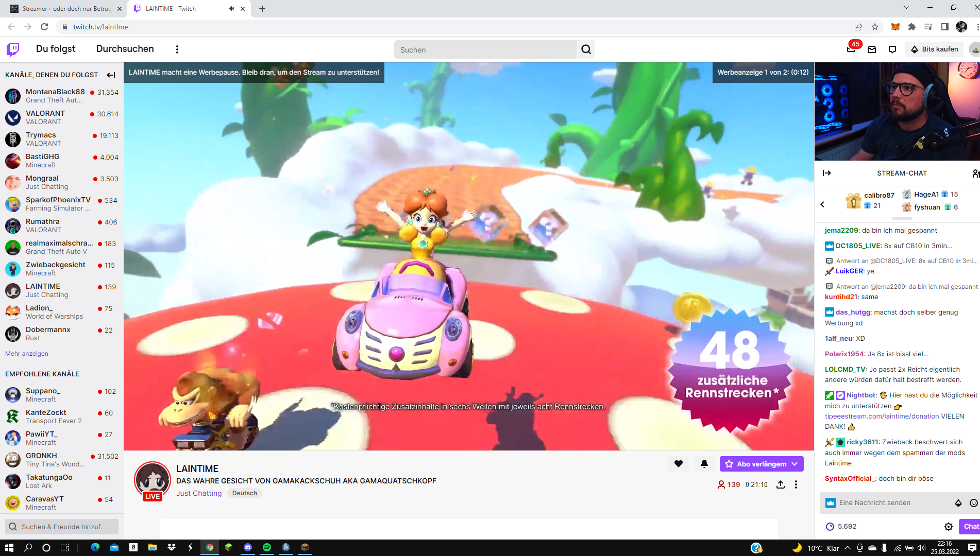Show more followed channels via Mehr anzeigen
This screenshot has width=980, height=556.
[27, 354]
